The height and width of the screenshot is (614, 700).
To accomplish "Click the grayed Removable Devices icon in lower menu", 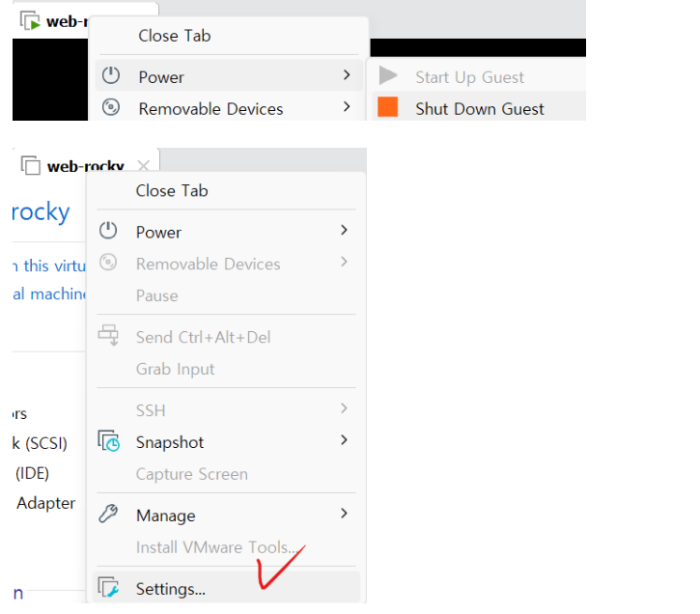I will click(108, 263).
